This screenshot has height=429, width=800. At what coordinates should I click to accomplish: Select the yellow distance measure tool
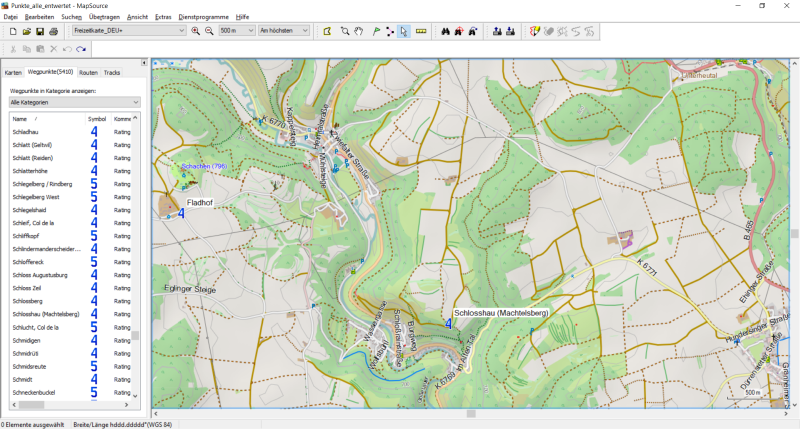point(421,31)
